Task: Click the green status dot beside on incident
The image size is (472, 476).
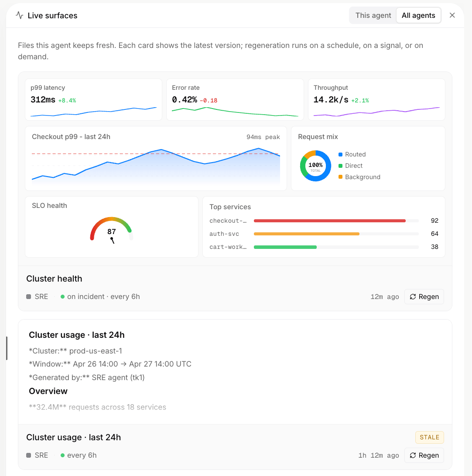Action: 62,296
